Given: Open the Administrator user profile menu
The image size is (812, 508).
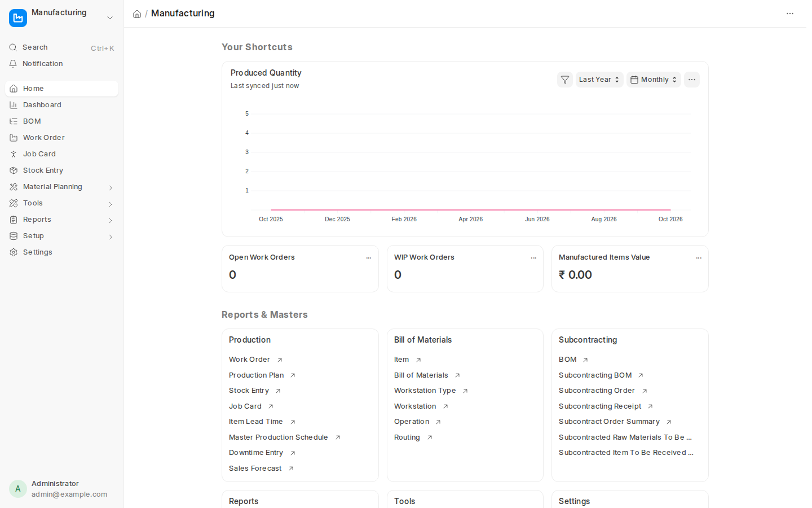Looking at the screenshot, I should [61, 489].
